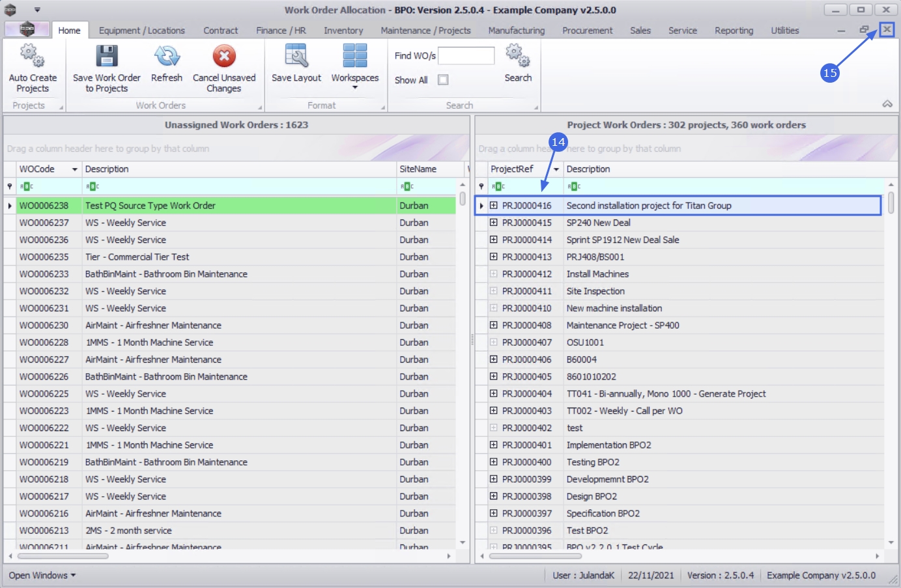Minimize the inner document window

(841, 30)
